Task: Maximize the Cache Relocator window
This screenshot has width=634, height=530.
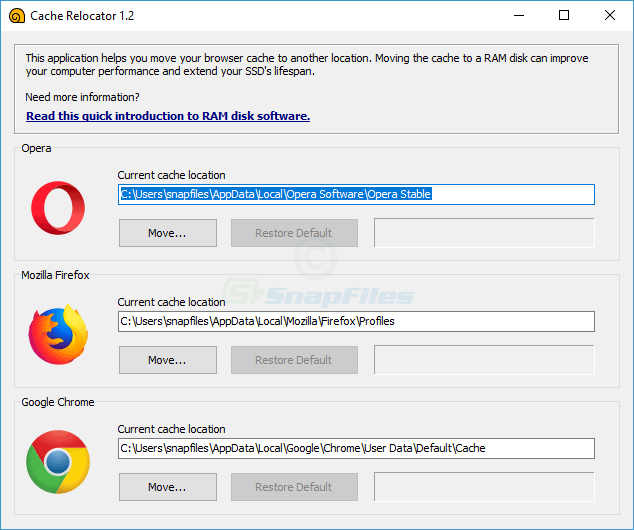Action: pos(564,15)
